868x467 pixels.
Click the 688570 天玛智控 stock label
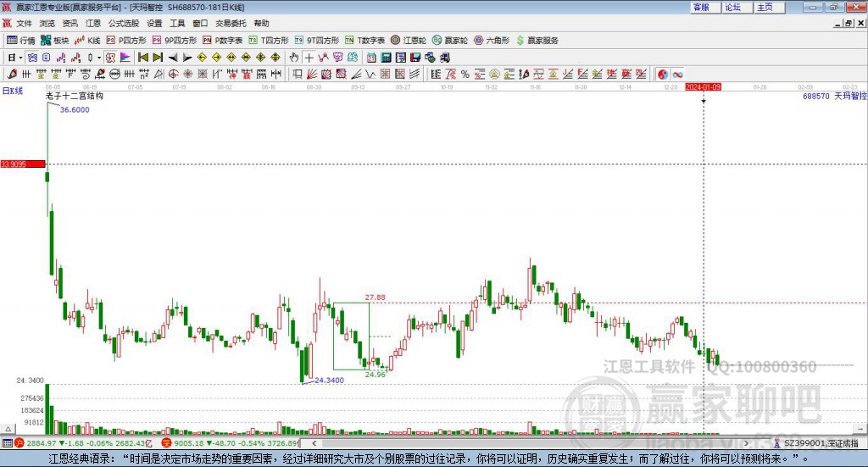[x=835, y=97]
